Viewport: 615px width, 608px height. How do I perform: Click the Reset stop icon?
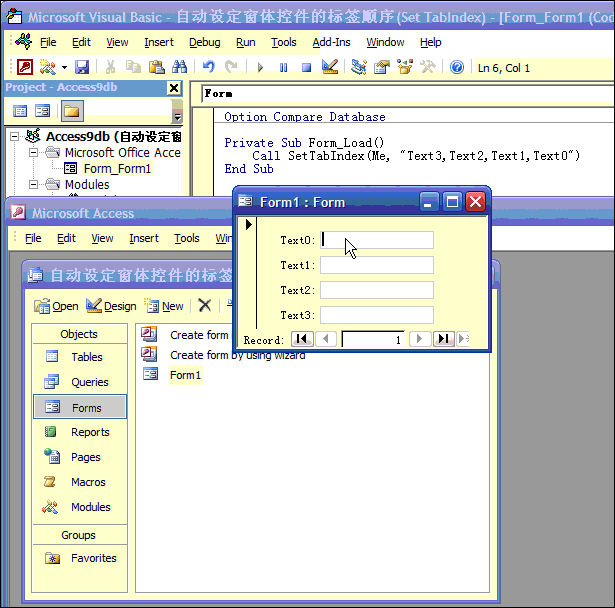pos(306,67)
